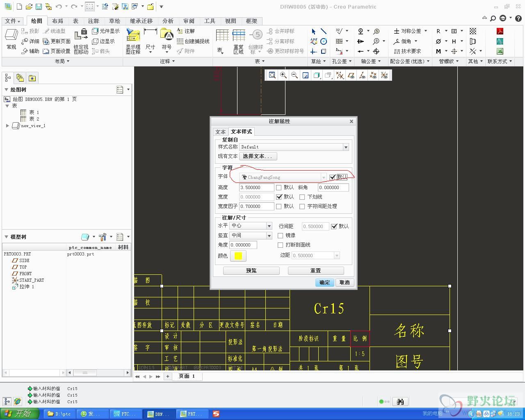Click the 元件显示 tool
Viewport: 525px width, 420px height.
tap(106, 31)
